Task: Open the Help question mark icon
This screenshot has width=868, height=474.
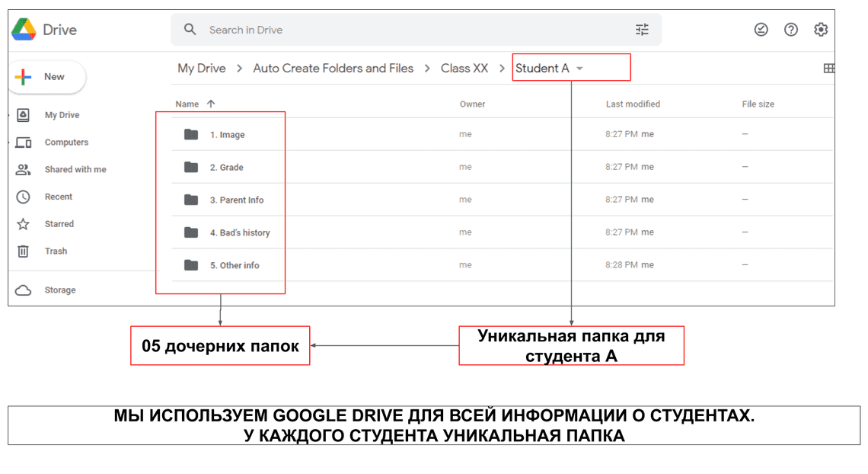Action: coord(791,30)
